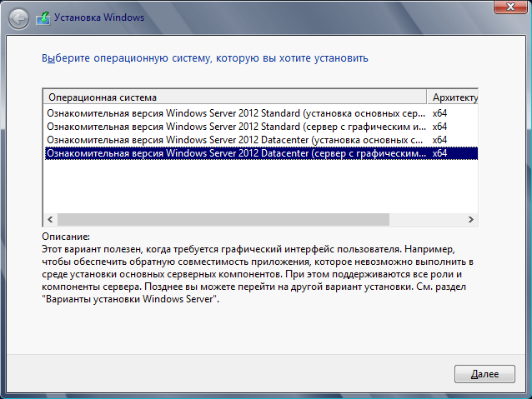Click the x64 cell in the third row

click(439, 140)
